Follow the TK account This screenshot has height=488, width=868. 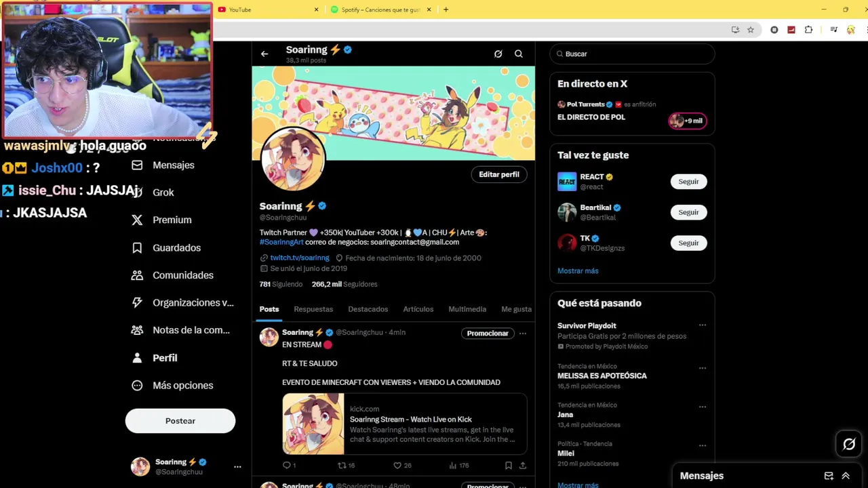coord(688,243)
